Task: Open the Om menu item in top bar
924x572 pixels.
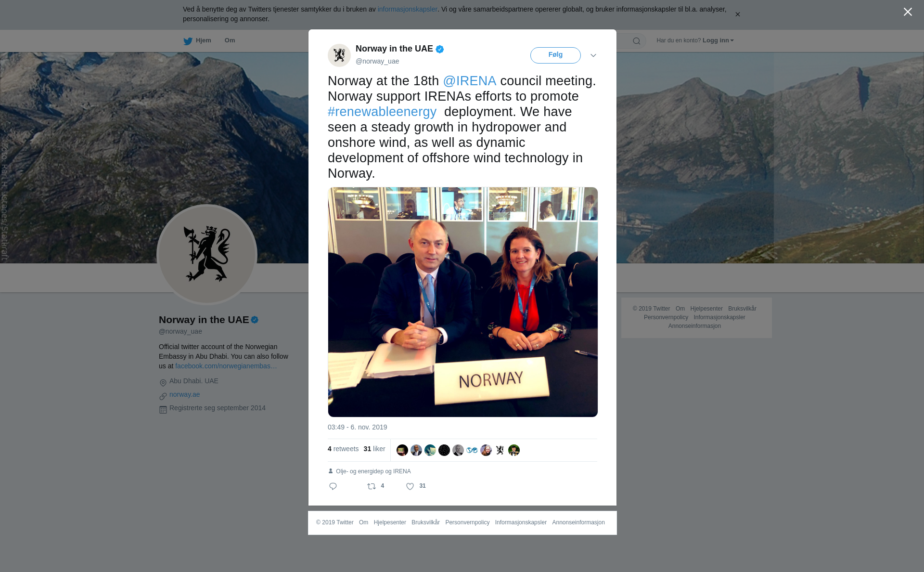Action: [x=230, y=40]
